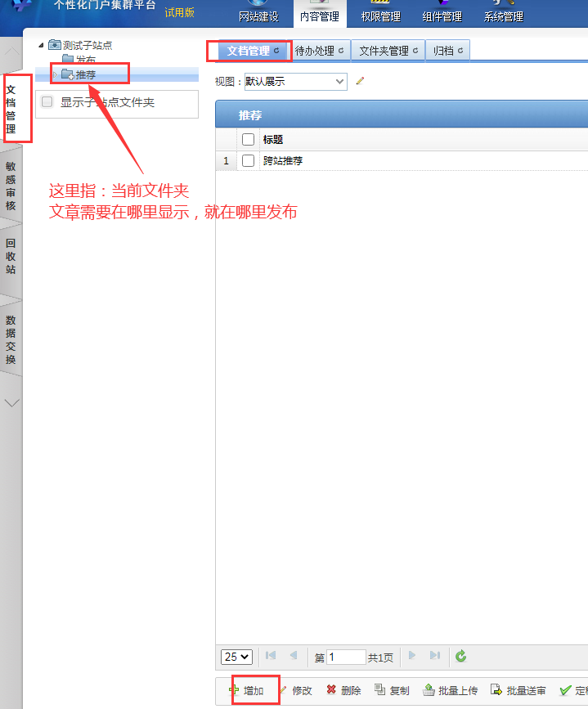Click the batch upload (批量上传) button
This screenshot has width=588, height=709.
tap(450, 690)
